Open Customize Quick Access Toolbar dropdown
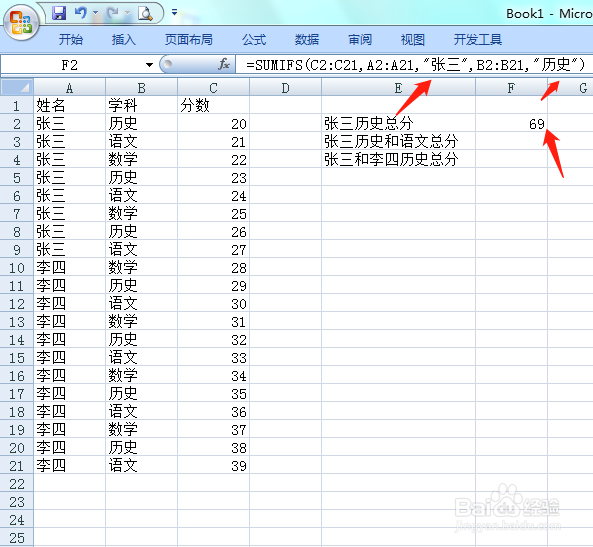The height and width of the screenshot is (547, 593). pos(174,12)
